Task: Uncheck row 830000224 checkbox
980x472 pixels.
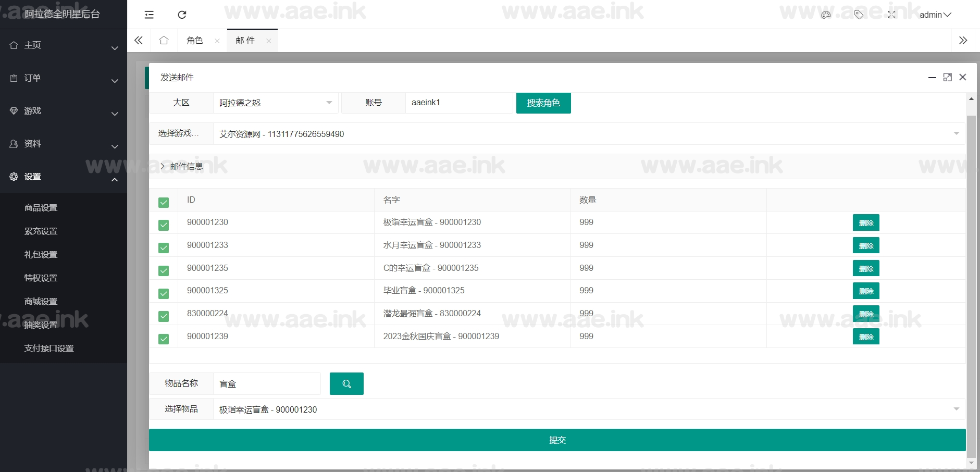Action: 164,316
